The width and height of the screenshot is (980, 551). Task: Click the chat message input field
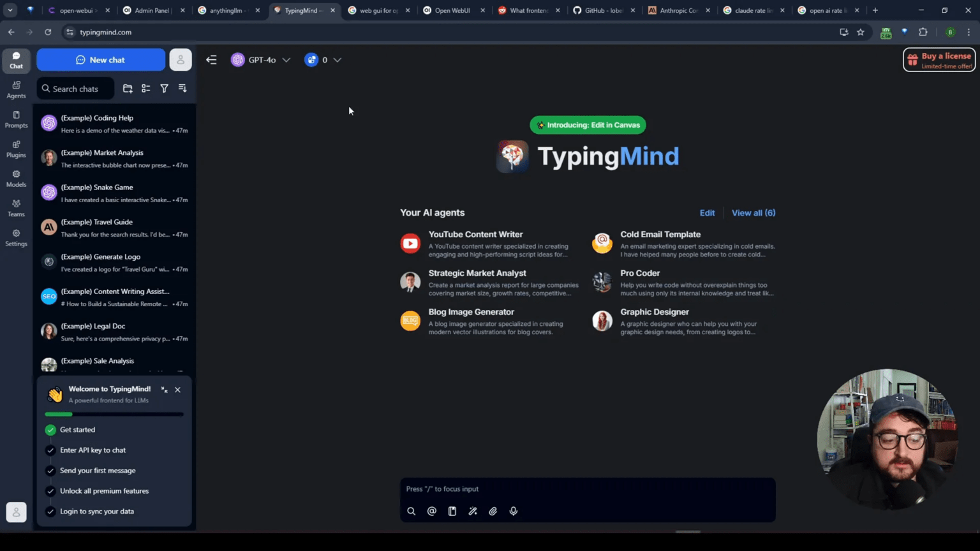(587, 489)
